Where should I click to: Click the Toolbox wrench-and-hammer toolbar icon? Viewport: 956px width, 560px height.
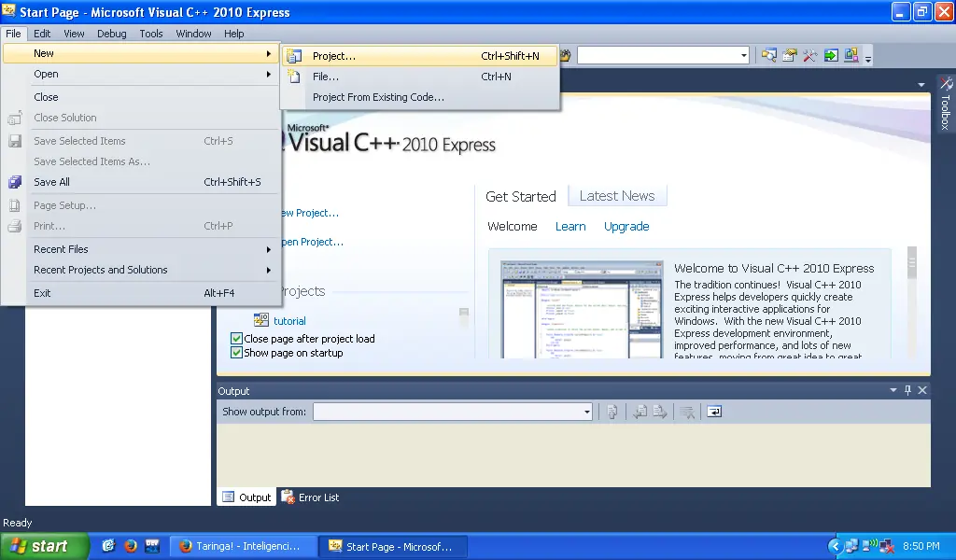click(809, 55)
